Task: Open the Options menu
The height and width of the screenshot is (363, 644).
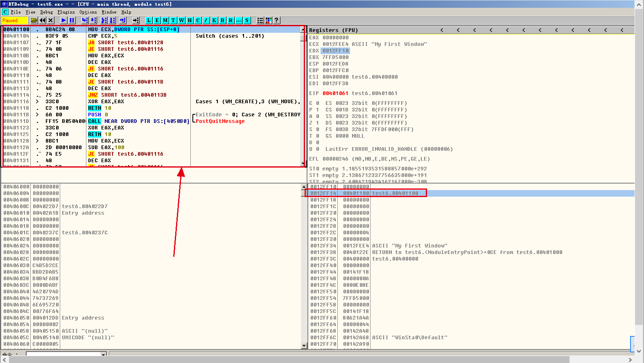Action: (x=88, y=12)
